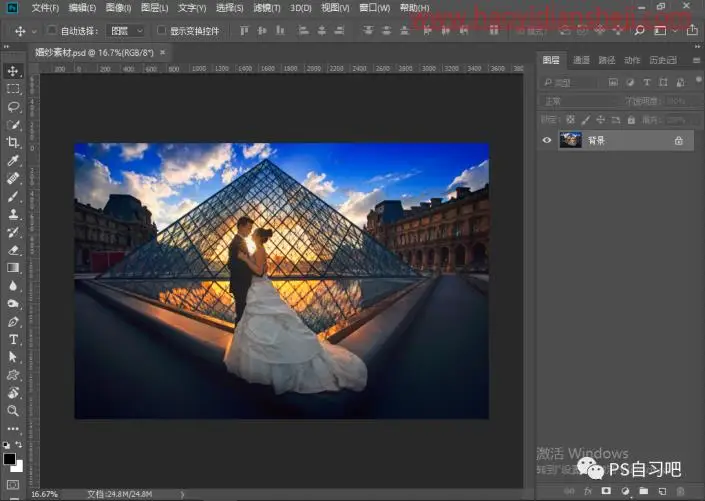The height and width of the screenshot is (501, 705).
Task: Open the workspace switcher dropdown
Action: [x=664, y=31]
